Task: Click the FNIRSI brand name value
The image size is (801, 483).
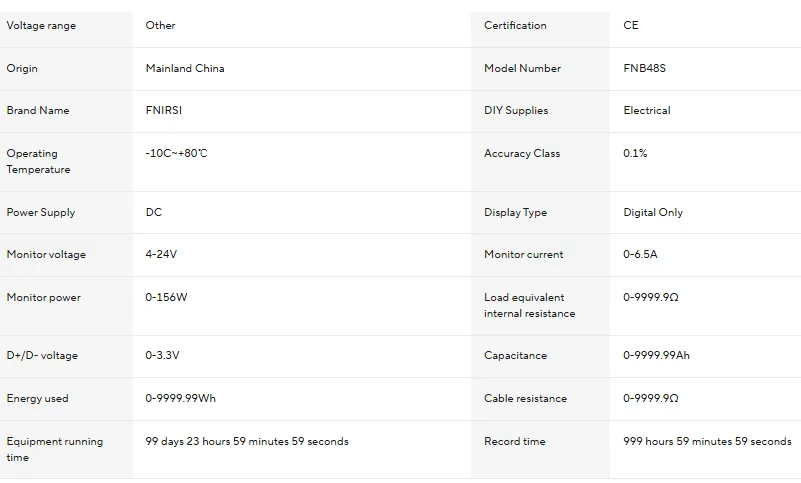Action: tap(167, 111)
